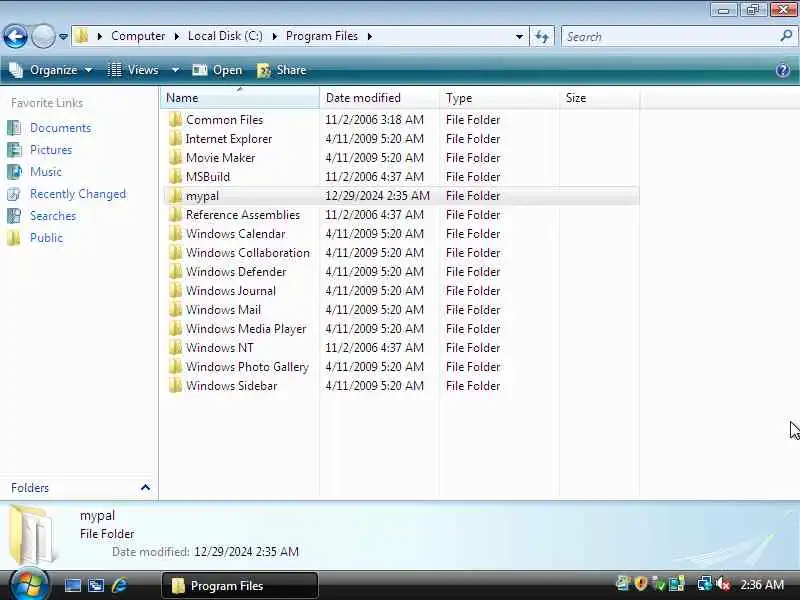
Task: Select the Windows Mail folder name
Action: [x=223, y=310]
